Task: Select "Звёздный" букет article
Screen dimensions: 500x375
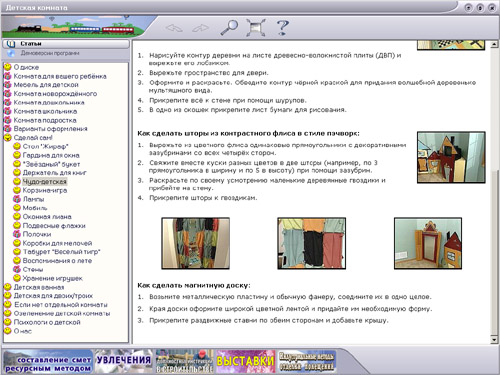Action: tap(51, 164)
